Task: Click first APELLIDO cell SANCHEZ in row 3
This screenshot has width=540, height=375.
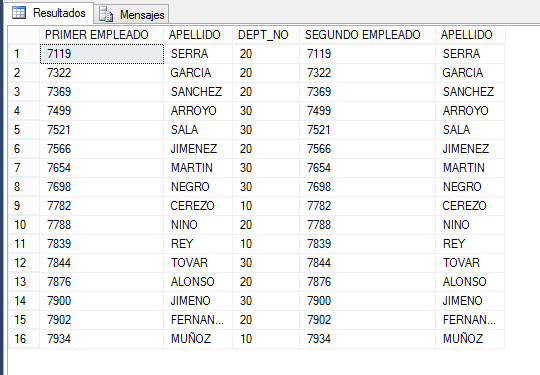Action: coord(198,92)
